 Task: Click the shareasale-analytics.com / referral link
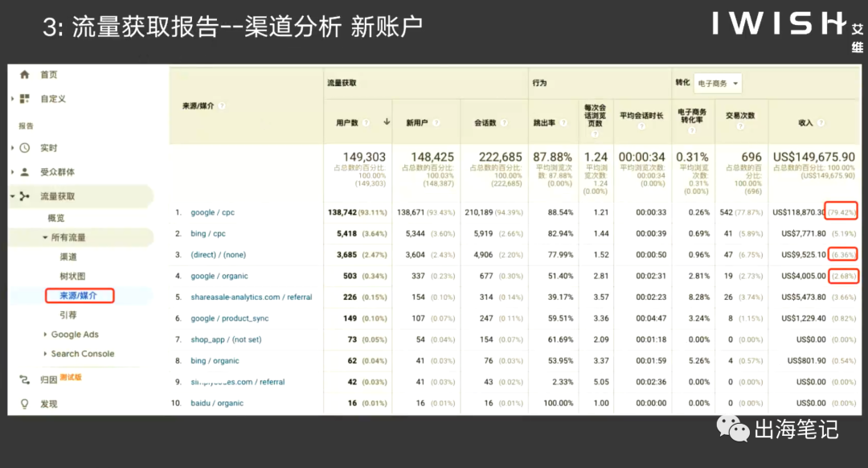point(253,297)
